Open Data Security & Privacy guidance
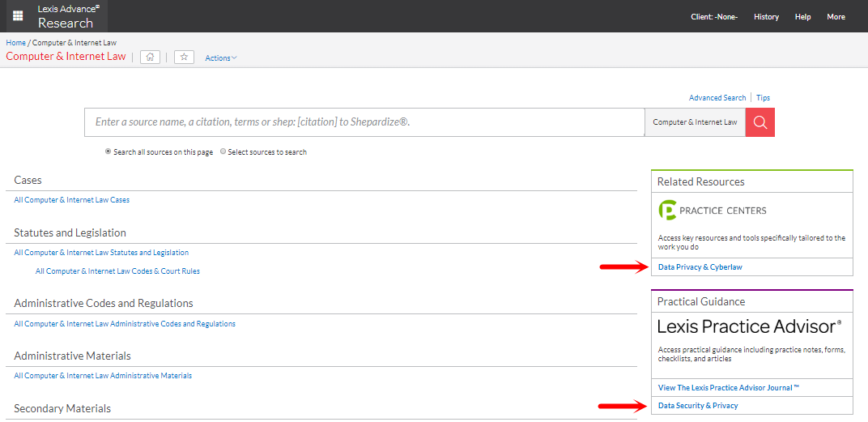 697,405
